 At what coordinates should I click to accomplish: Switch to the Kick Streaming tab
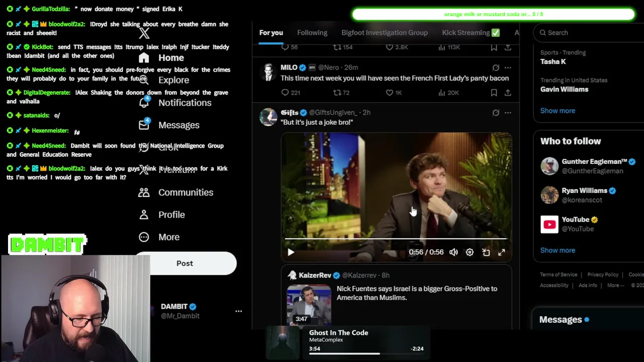(x=470, y=33)
